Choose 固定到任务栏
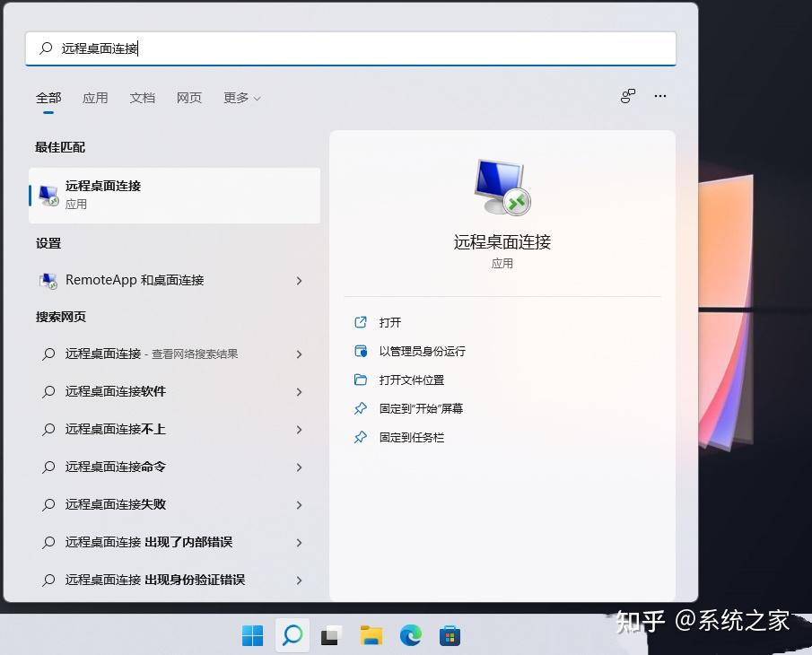The image size is (812, 655). tap(412, 438)
